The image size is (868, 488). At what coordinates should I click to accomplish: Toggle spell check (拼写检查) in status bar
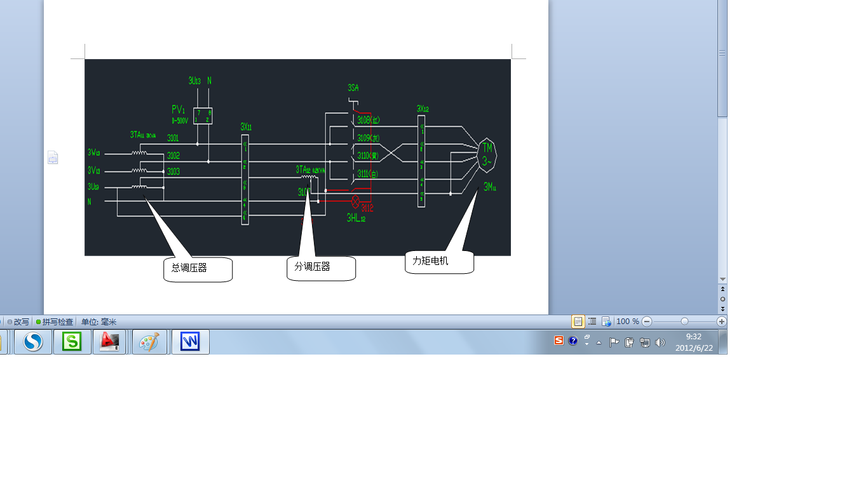click(x=55, y=322)
